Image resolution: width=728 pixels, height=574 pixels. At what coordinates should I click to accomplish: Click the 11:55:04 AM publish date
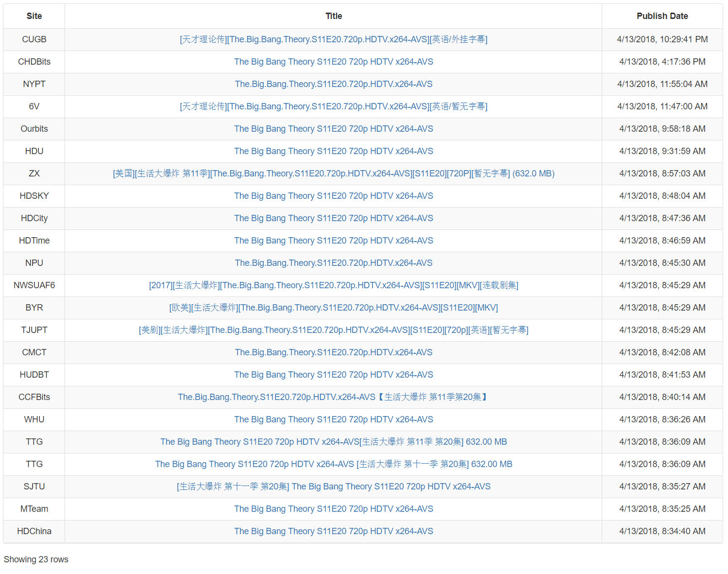coord(662,84)
